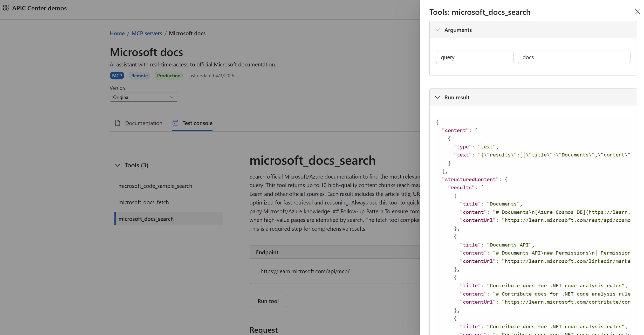This screenshot has height=335, width=644.
Task: Click the query argument name field
Action: (475, 57)
